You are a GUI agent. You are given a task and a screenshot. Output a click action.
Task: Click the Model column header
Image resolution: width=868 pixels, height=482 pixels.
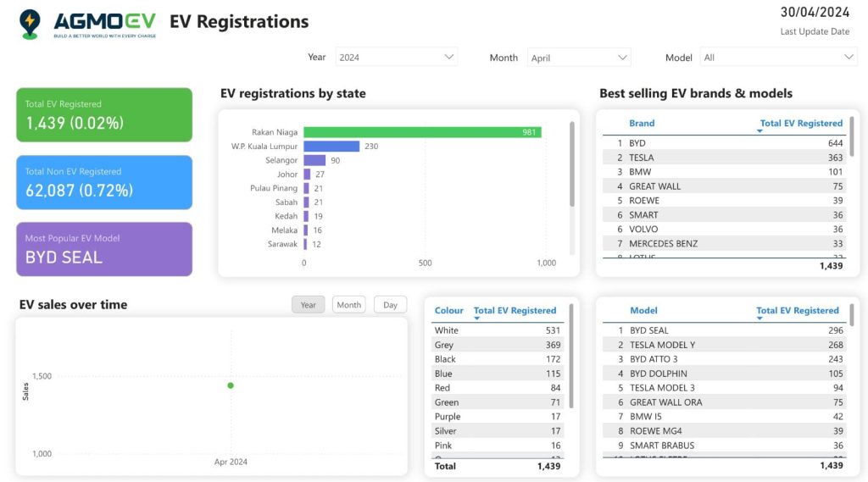point(643,310)
